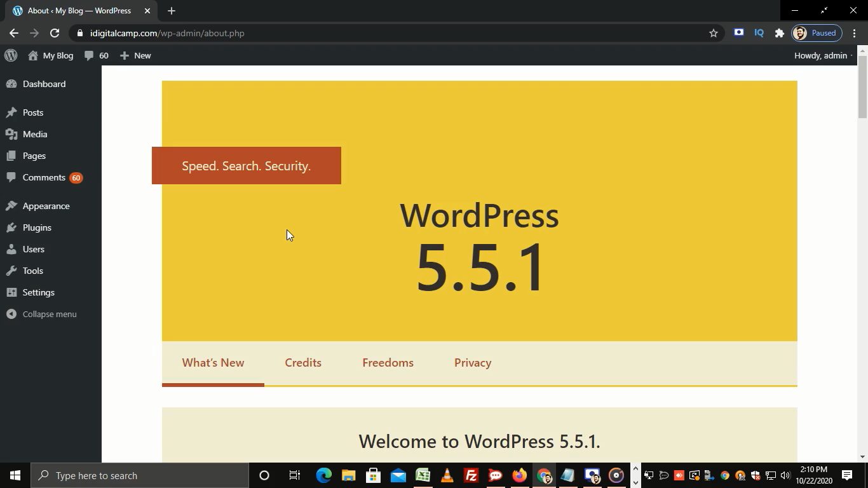The width and height of the screenshot is (868, 488).
Task: Reload the page with the refresh icon
Action: pyautogui.click(x=55, y=33)
